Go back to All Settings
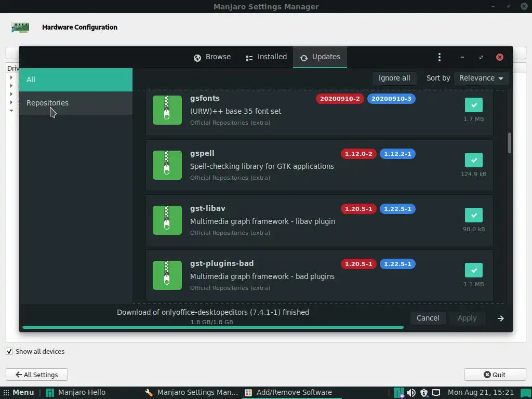The image size is (532, 399). click(x=37, y=375)
